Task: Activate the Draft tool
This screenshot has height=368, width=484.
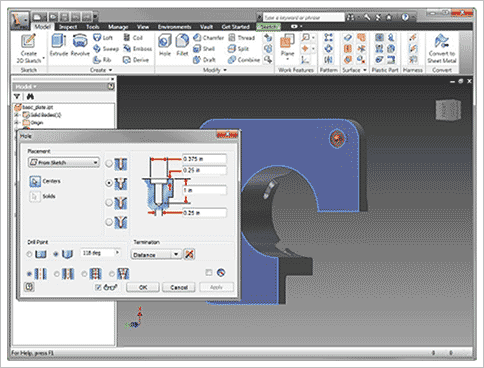Action: tap(204, 60)
